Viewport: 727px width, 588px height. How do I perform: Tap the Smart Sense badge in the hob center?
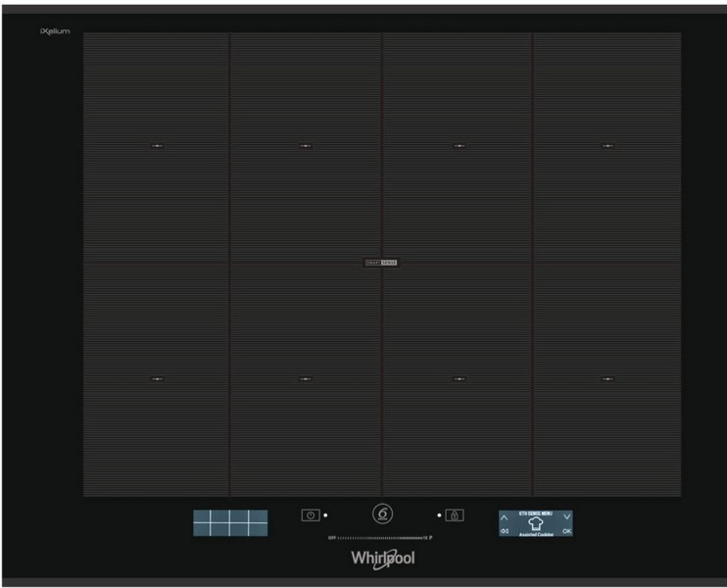pyautogui.click(x=381, y=263)
